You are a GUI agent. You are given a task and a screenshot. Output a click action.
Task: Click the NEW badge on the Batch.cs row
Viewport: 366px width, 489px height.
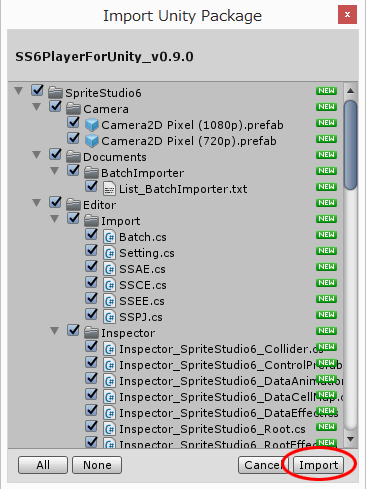point(326,235)
